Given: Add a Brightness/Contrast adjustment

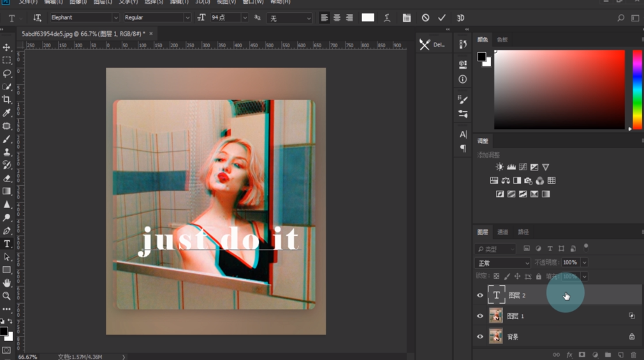Looking at the screenshot, I should click(499, 167).
